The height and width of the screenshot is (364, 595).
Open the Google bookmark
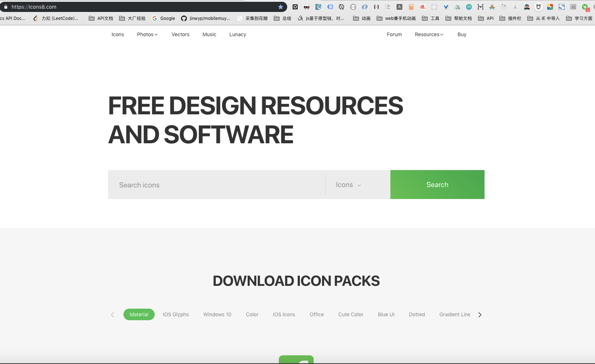pos(163,18)
